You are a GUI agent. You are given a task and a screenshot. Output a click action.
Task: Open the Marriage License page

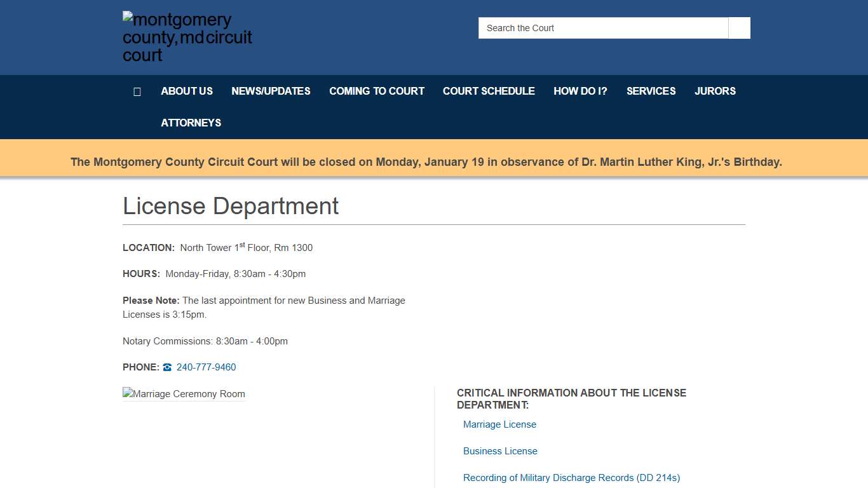coord(499,424)
